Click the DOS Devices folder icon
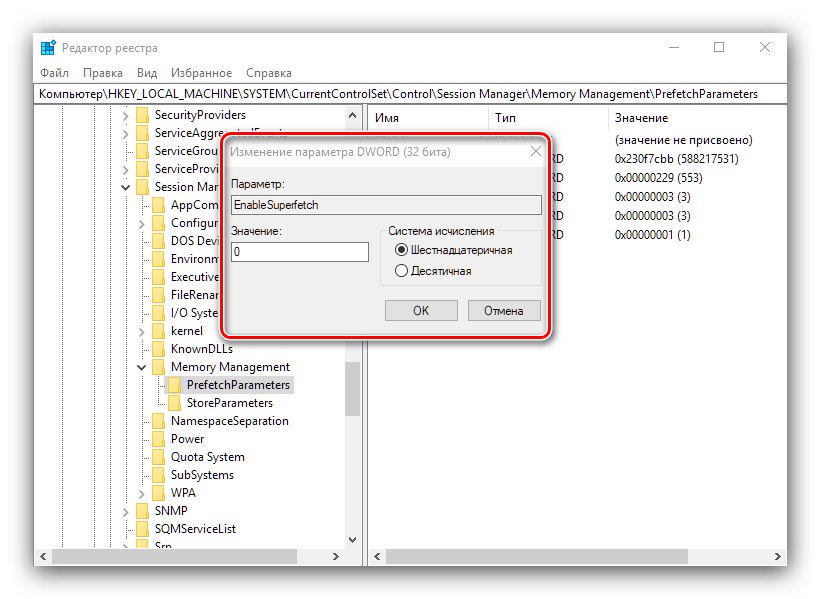The image size is (820, 599). [x=158, y=241]
